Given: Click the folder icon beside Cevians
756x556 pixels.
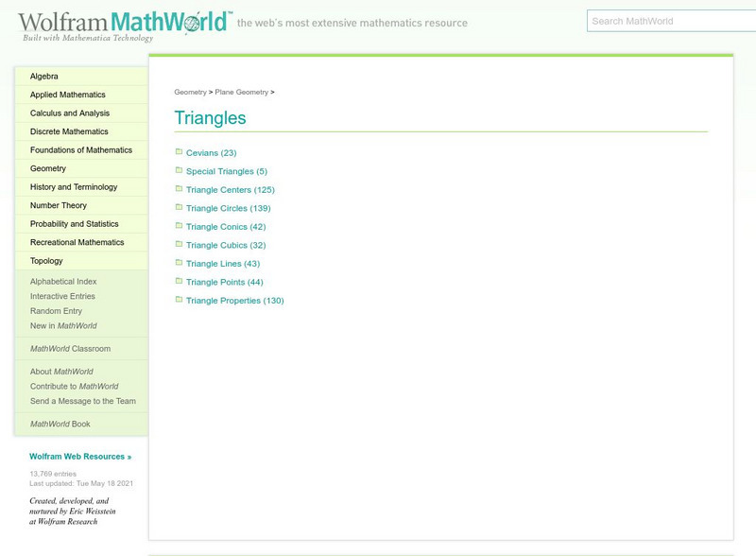Looking at the screenshot, I should coord(178,151).
